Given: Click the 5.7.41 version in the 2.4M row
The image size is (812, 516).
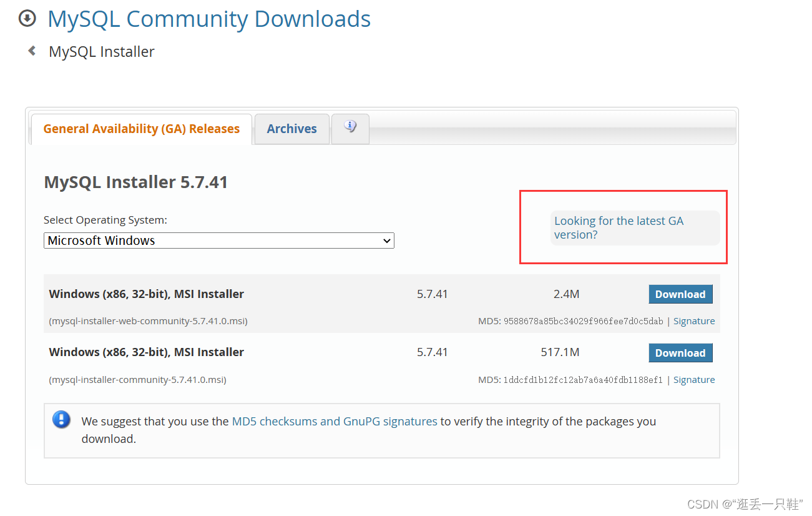Looking at the screenshot, I should pyautogui.click(x=433, y=294).
